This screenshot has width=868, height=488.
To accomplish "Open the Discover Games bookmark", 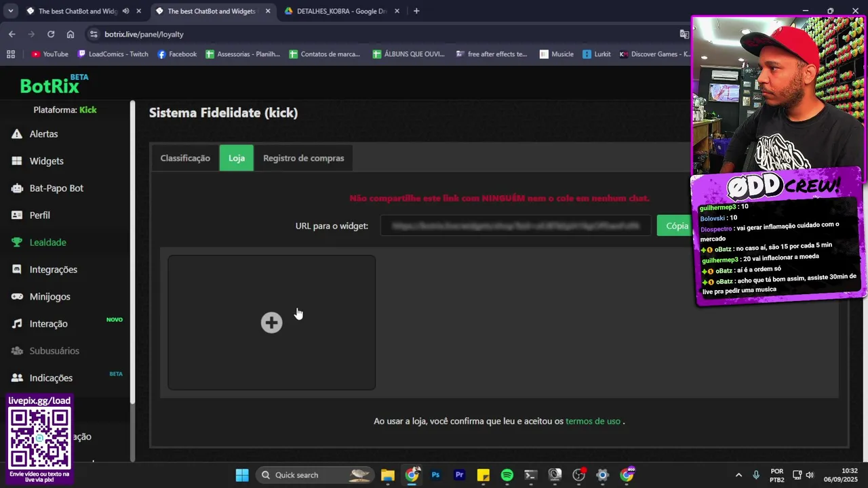I will click(x=654, y=54).
